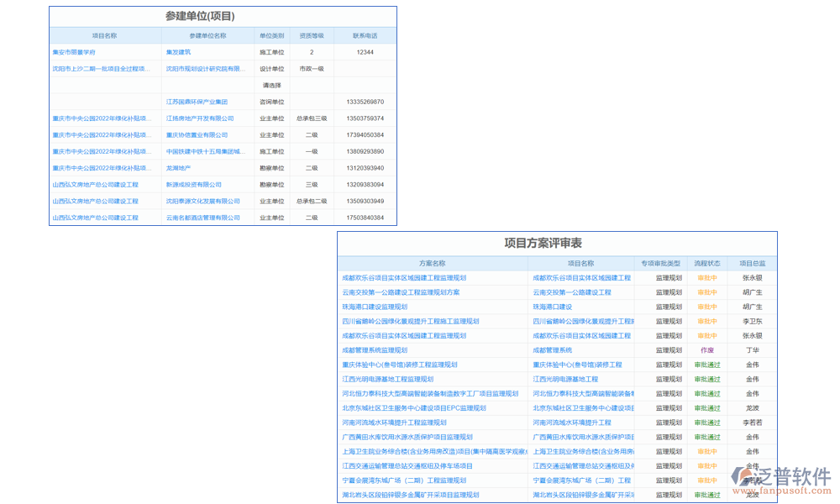Open the 成都管理系统监理规划 plan link
Image resolution: width=840 pixels, height=504 pixels.
tap(375, 350)
